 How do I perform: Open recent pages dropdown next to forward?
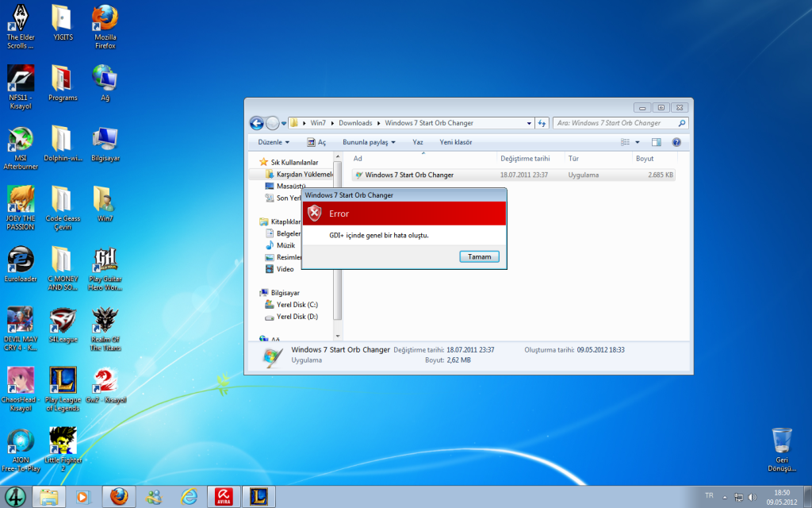point(284,123)
